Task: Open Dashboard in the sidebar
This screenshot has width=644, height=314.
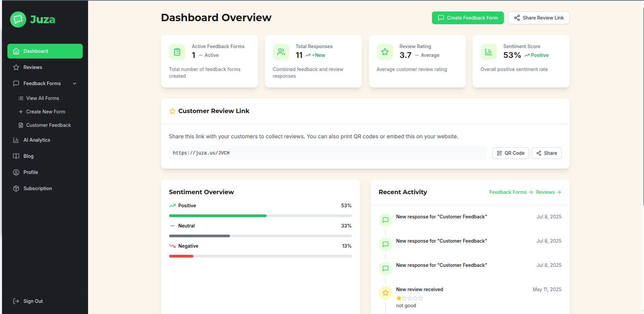Action: pyautogui.click(x=45, y=51)
